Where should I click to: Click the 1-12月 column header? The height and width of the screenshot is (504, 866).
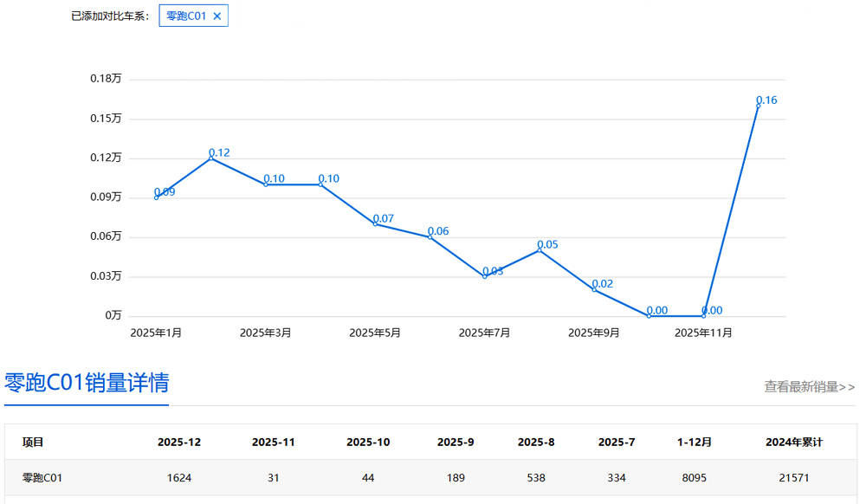pos(695,443)
